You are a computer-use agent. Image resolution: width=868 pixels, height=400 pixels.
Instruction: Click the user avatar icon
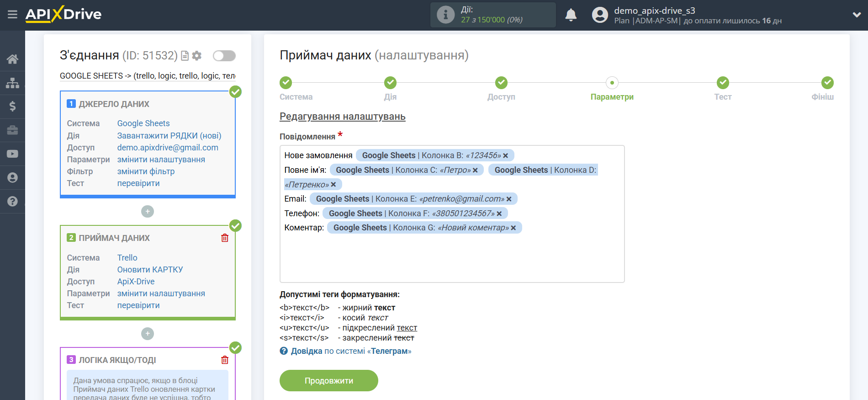point(600,15)
